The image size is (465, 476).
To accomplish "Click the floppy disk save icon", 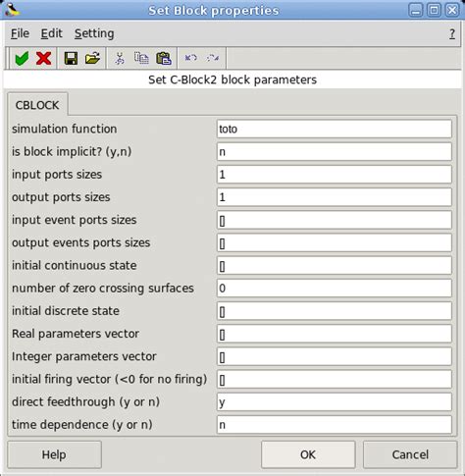I will (x=71, y=59).
